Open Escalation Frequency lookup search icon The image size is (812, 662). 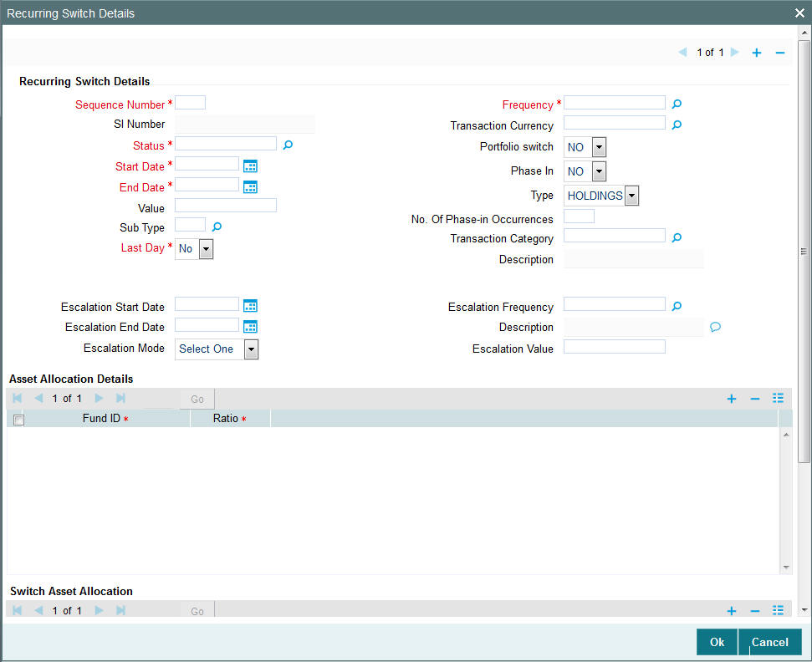[677, 306]
